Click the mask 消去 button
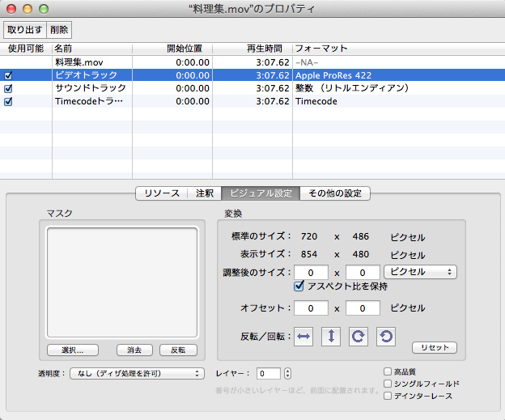Screen dimensions: 505x420 click(x=134, y=350)
